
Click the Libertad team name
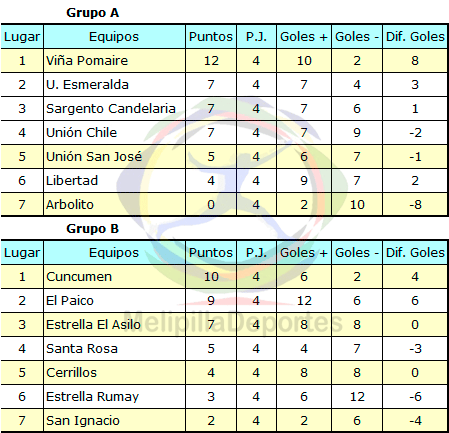tap(72, 180)
